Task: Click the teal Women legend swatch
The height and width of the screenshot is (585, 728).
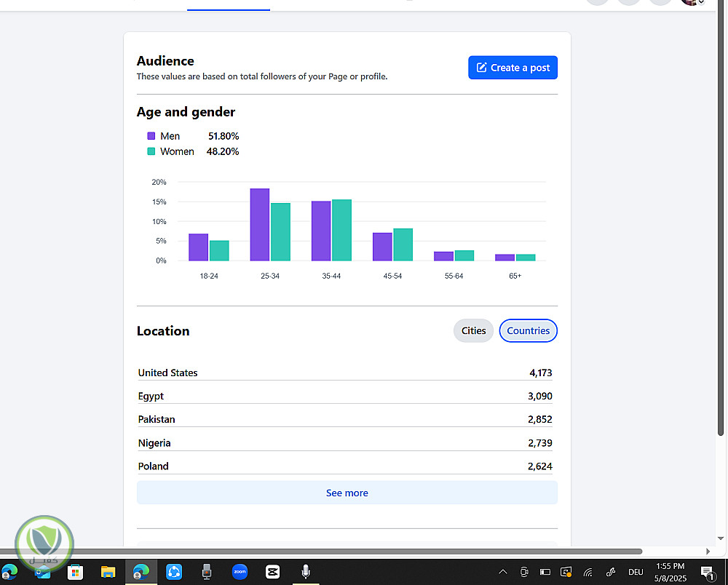Action: (151, 151)
